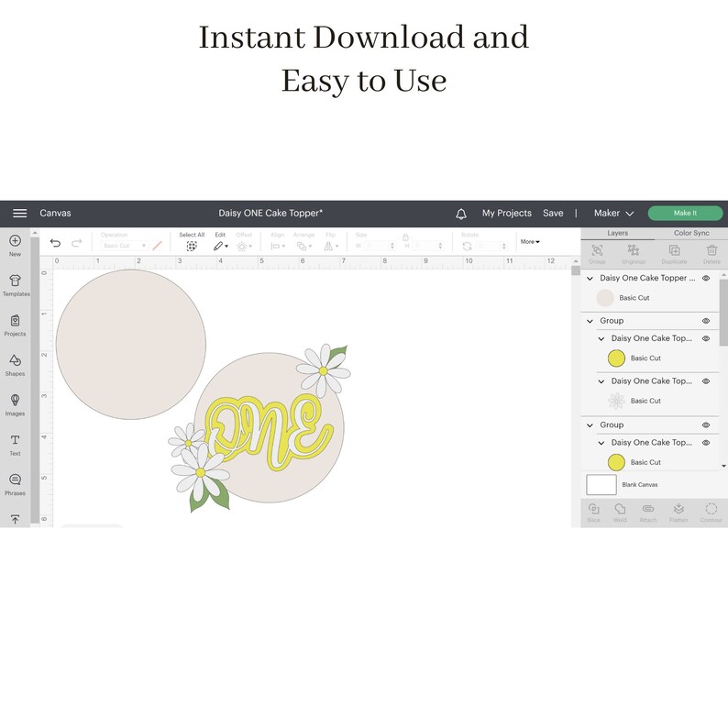Click the yellow swatch in first Group
728x728 pixels.
(x=616, y=358)
